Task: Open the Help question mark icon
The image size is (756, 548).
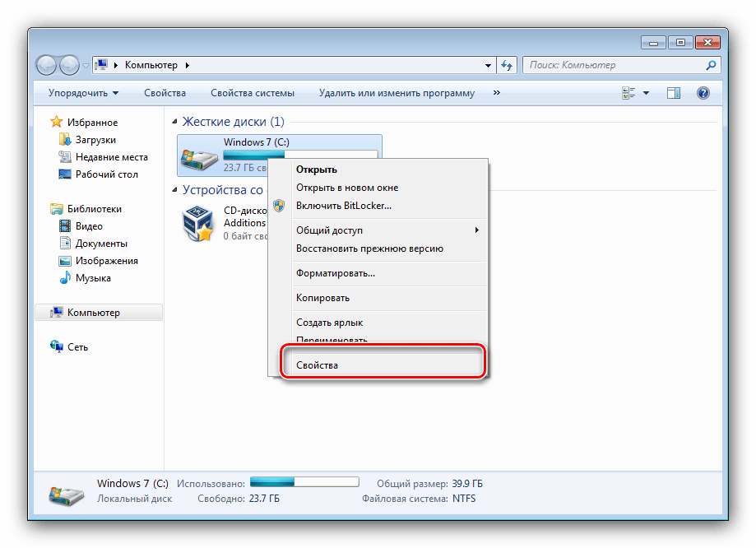Action: click(x=703, y=93)
